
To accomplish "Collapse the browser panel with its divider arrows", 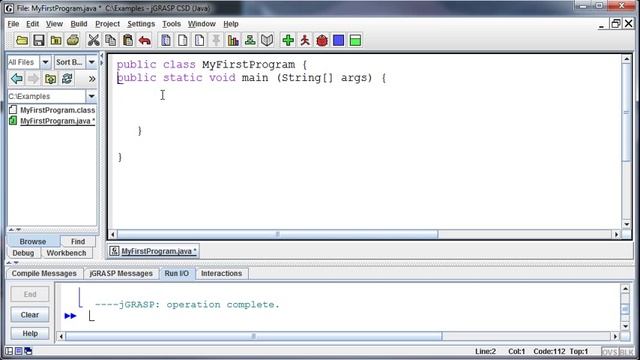I will pyautogui.click(x=102, y=59).
